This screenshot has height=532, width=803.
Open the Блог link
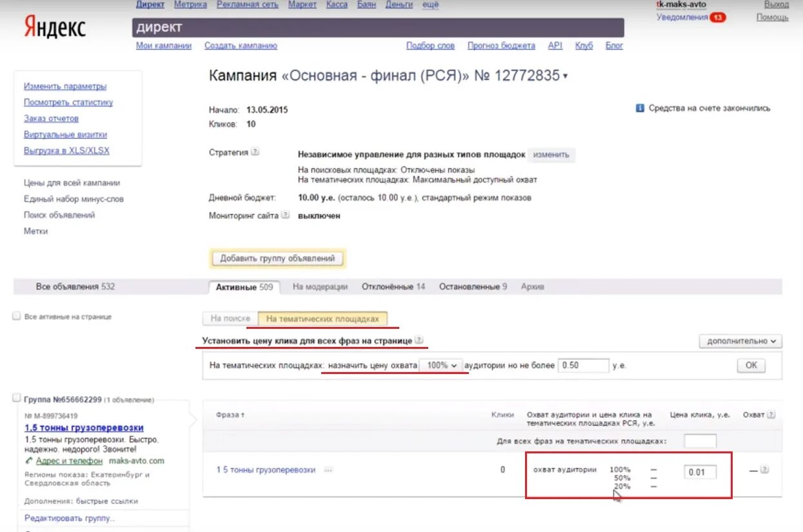[614, 46]
